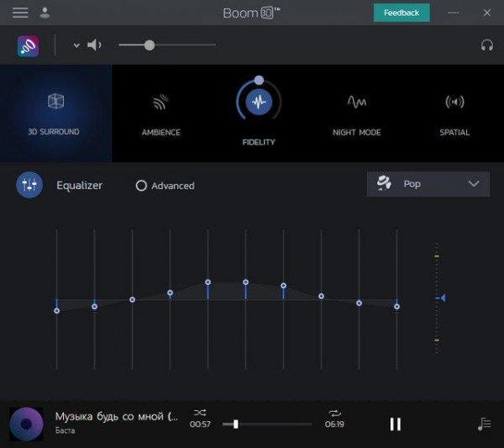Minimize the Boom 3D window
This screenshot has width=504, height=448.
tap(454, 13)
